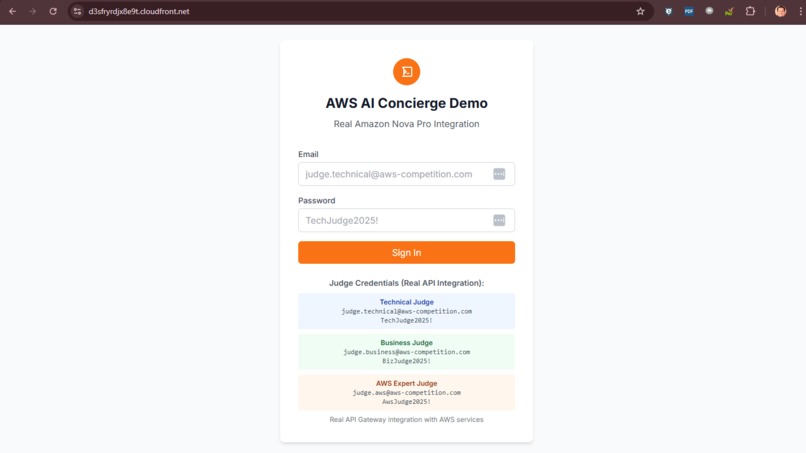Open site information icon in address bar
Viewport: 806px width, 453px height.
pos(77,11)
